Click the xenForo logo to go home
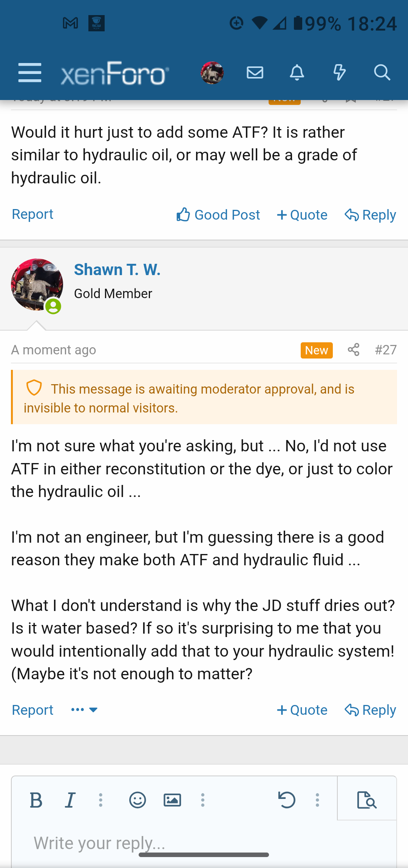 (114, 73)
